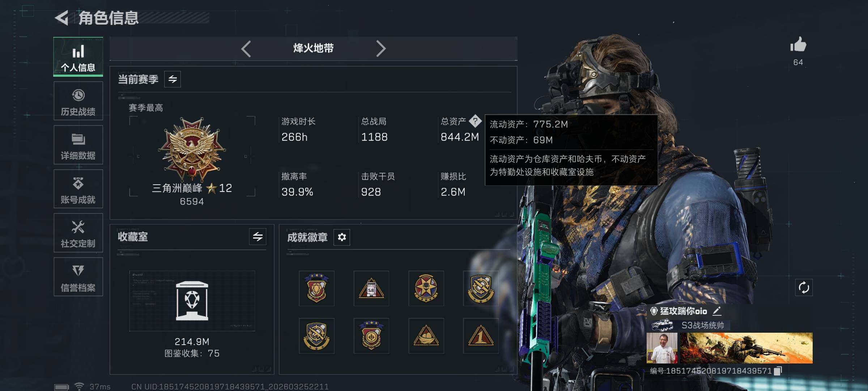Like the profile with the thumbs-up icon

tap(798, 45)
